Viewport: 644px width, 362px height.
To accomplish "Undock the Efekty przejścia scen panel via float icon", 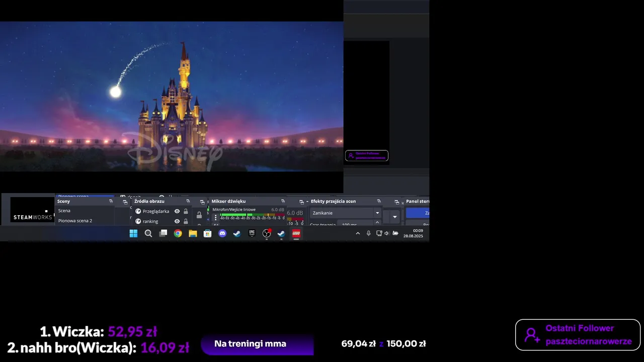I will pos(379,201).
